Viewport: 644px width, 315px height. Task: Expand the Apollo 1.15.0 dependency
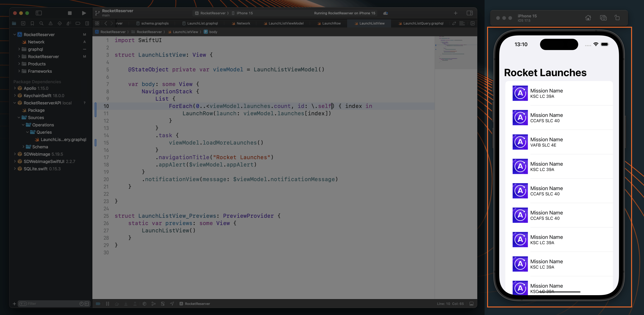click(x=14, y=88)
